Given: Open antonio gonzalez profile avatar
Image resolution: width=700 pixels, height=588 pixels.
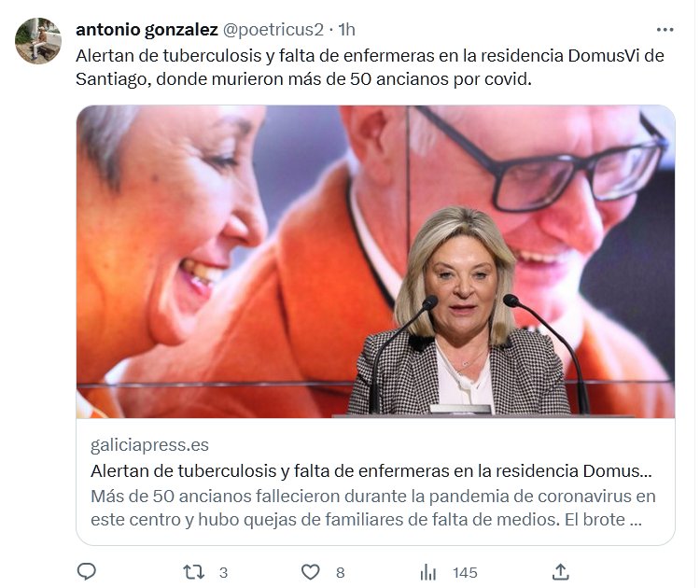Looking at the screenshot, I should coord(38,41).
